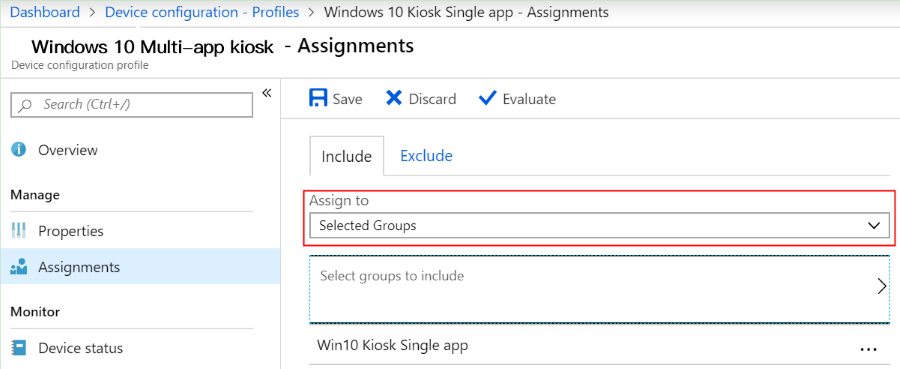The image size is (900, 369).
Task: Select Win10 Kiosk Single app group row
Action: pos(599,346)
